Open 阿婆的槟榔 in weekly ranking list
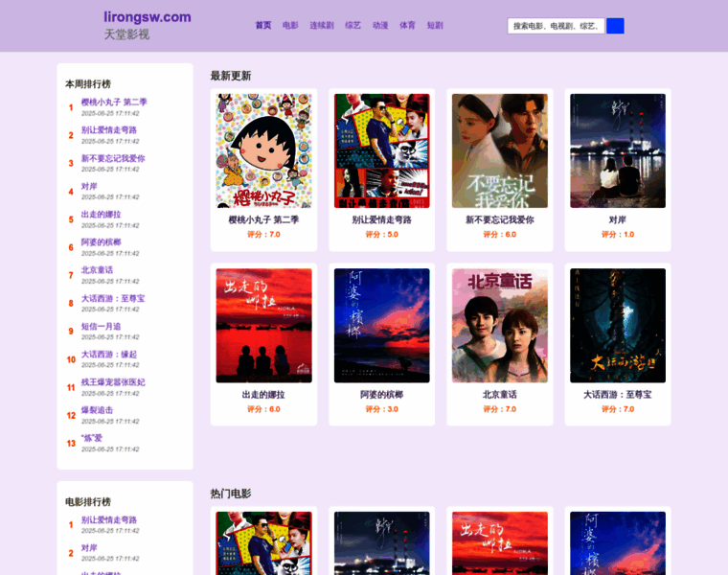The height and width of the screenshot is (575, 728). coord(102,242)
